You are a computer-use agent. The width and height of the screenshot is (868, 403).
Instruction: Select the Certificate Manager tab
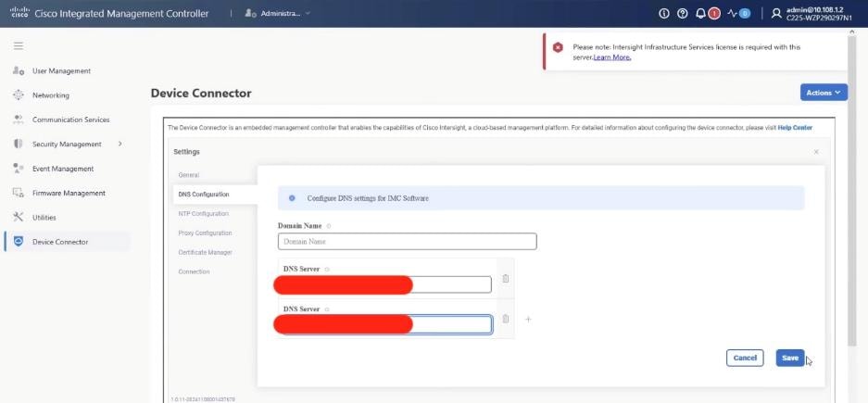pos(205,252)
